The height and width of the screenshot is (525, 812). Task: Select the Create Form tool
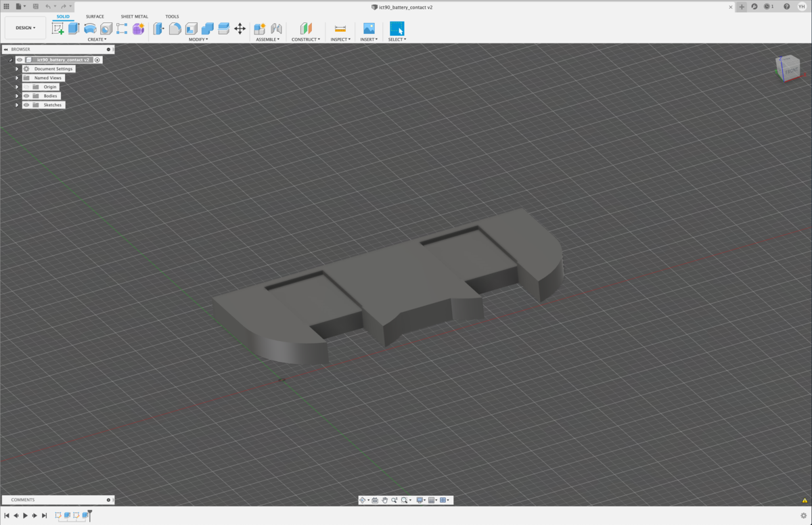click(x=138, y=28)
